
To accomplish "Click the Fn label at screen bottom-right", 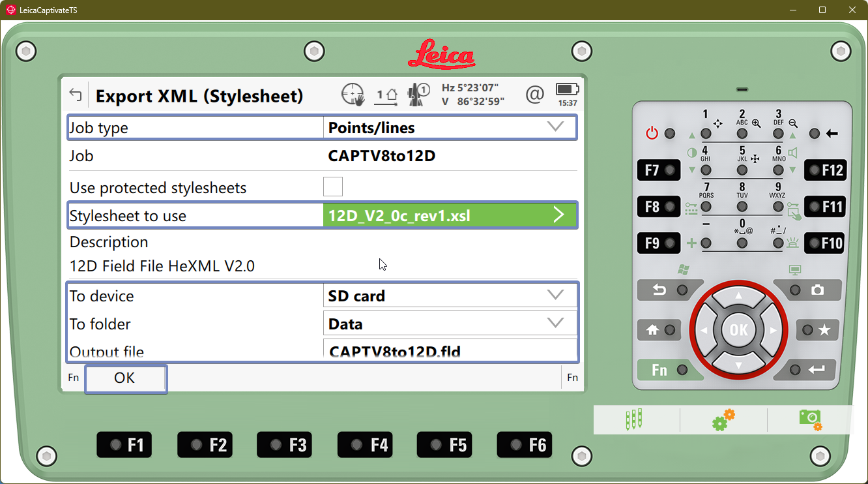I will pyautogui.click(x=572, y=377).
